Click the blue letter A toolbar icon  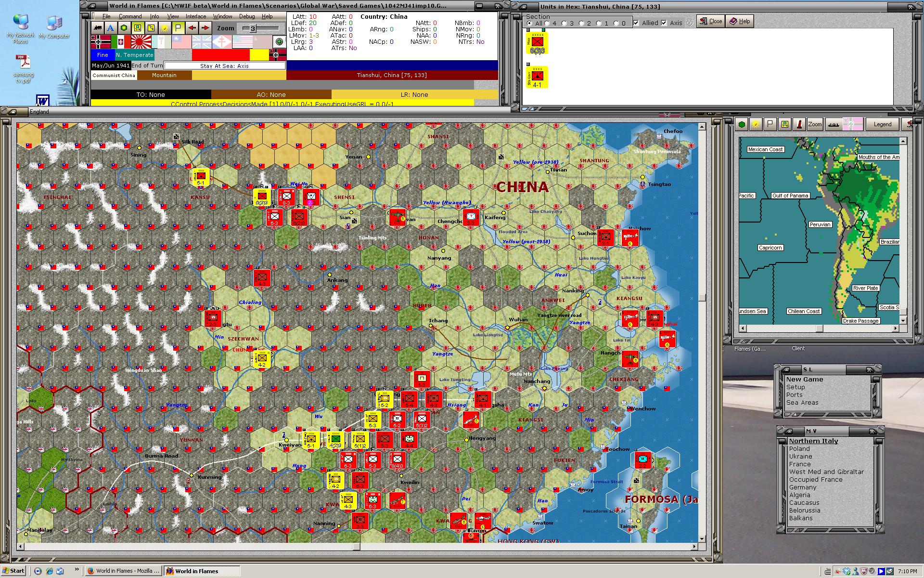[111, 28]
